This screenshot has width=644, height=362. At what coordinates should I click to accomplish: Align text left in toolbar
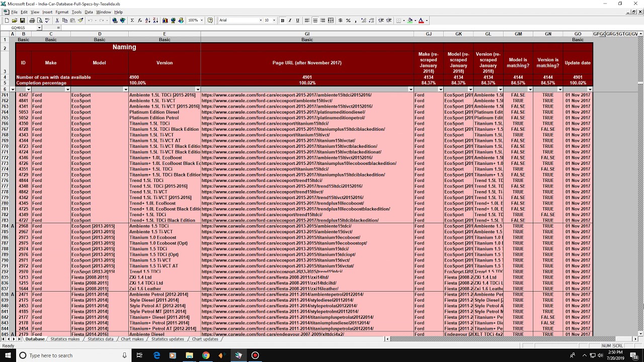pos(307,20)
